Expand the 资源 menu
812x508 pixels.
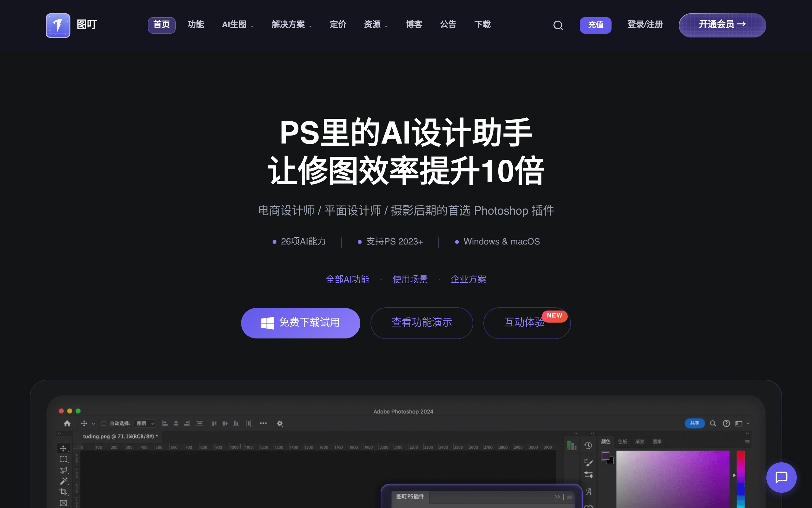(x=376, y=24)
